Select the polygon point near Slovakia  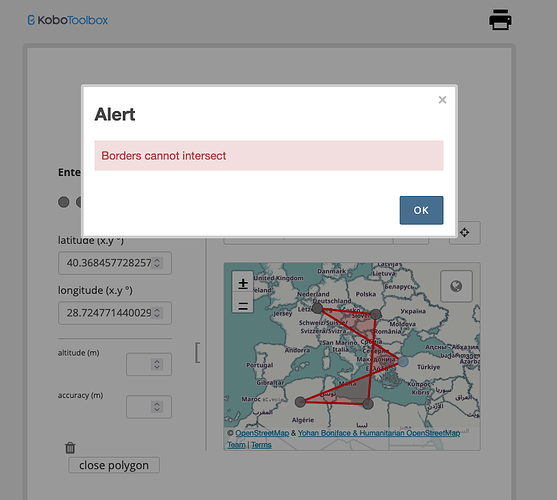tap(375, 314)
